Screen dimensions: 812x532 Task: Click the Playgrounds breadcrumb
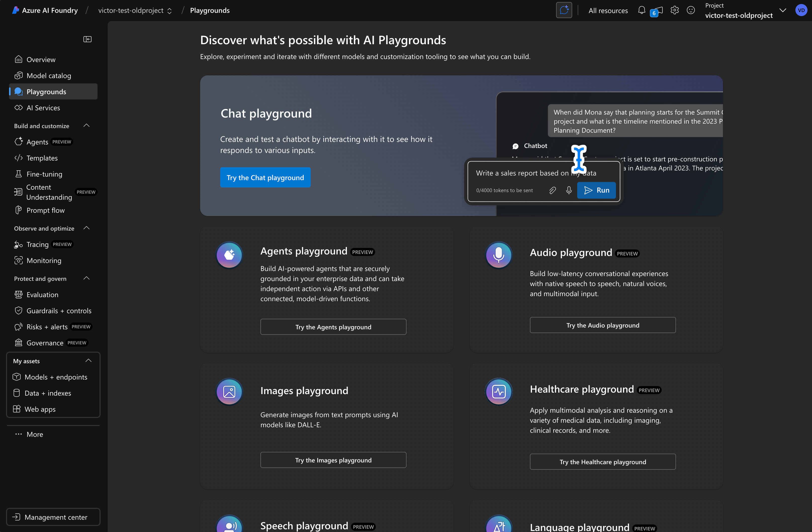(x=210, y=10)
